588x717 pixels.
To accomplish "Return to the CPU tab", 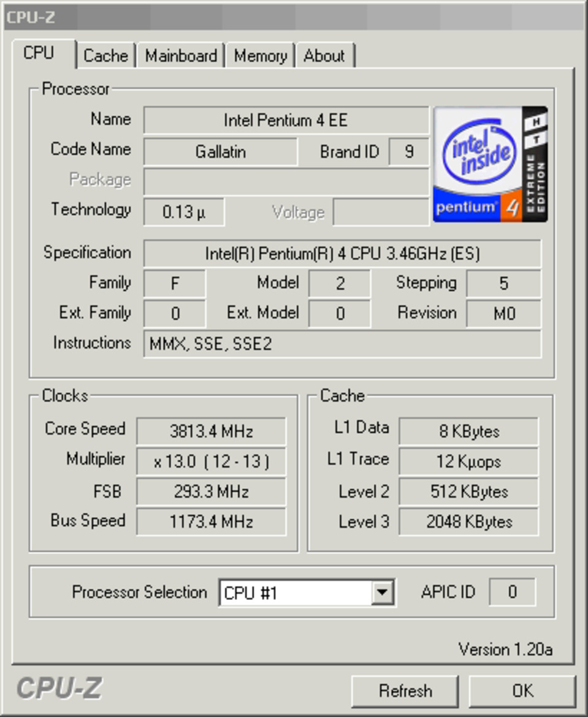I will (40, 53).
